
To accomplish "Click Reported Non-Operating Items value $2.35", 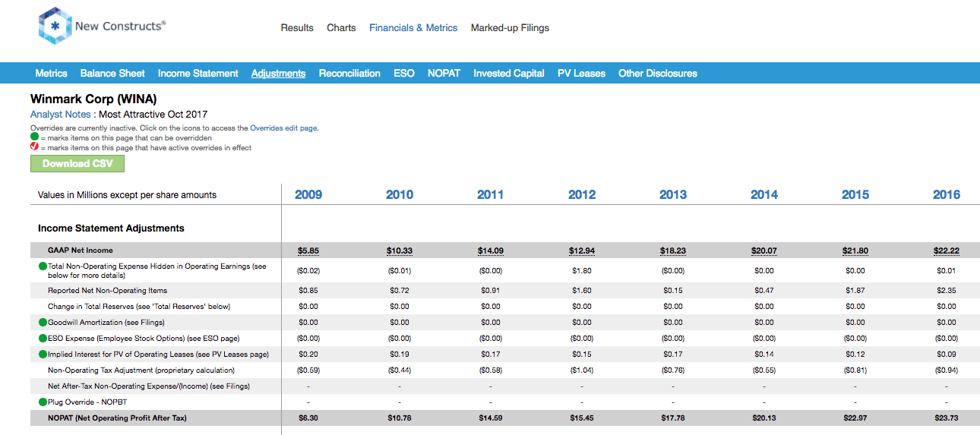I will (947, 291).
